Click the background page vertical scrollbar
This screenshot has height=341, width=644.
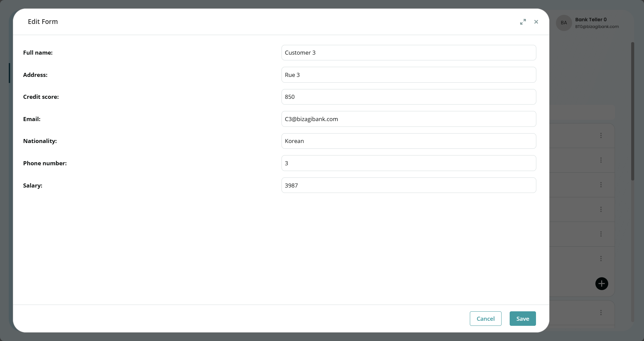click(x=633, y=111)
